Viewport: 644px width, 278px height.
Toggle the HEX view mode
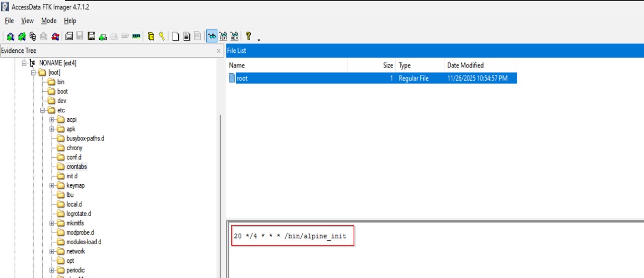[234, 36]
